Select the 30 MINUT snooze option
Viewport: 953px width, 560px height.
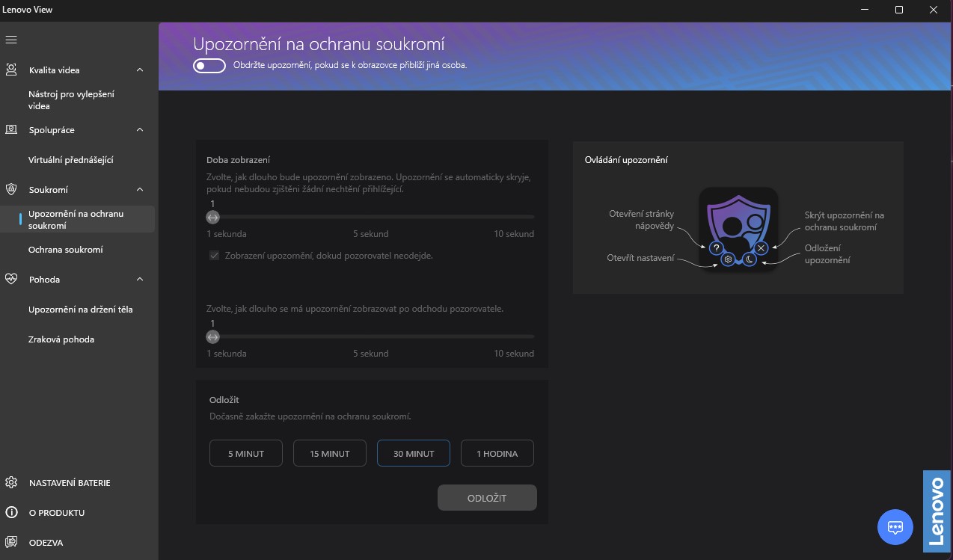pos(414,453)
